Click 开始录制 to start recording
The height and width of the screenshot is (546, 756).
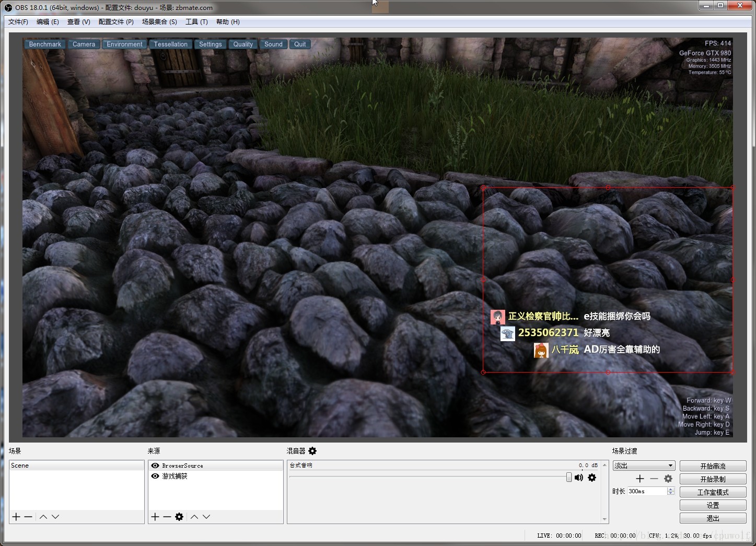tap(713, 479)
